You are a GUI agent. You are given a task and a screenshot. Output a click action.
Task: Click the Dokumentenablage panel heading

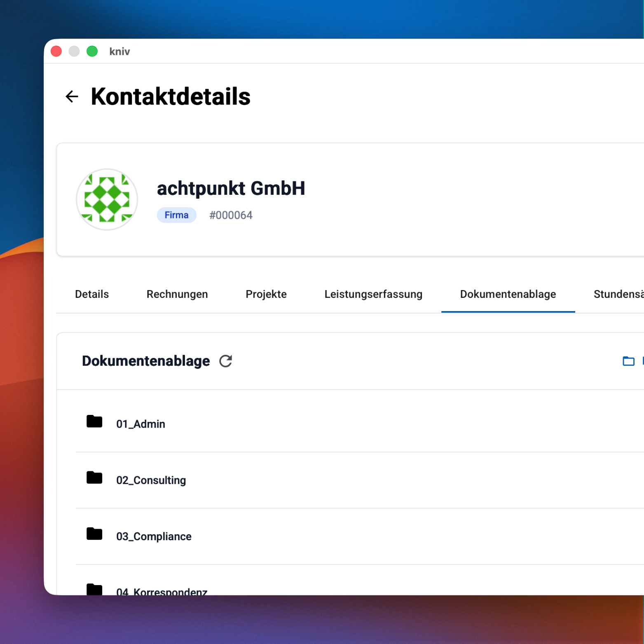(x=145, y=361)
